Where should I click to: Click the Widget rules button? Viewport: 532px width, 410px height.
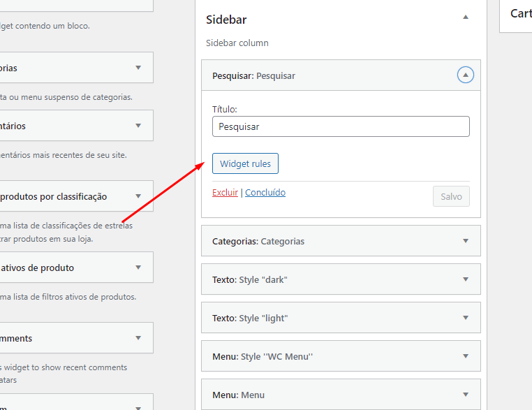pyautogui.click(x=246, y=164)
